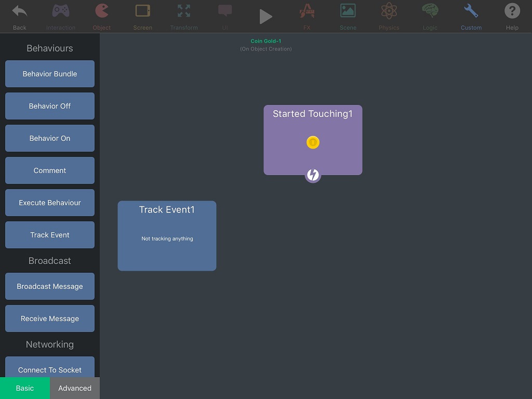Screen dimensions: 532x399
Task: Open the FX category
Action: coord(307,16)
